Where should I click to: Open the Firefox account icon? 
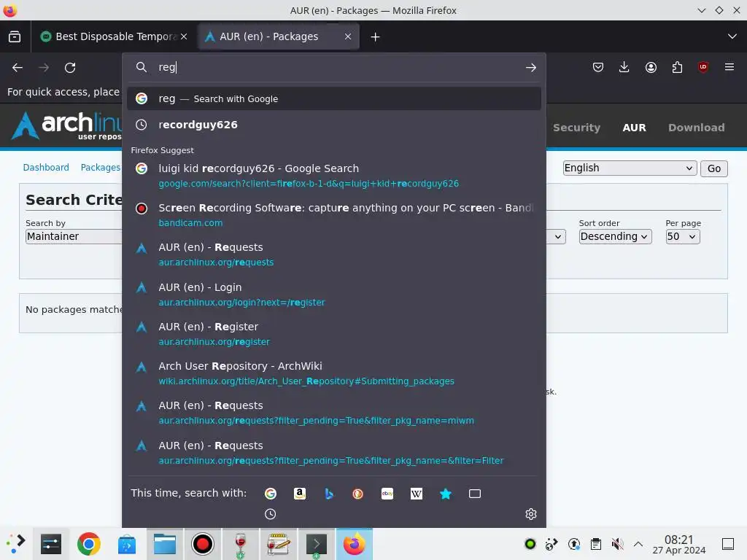[x=651, y=68]
